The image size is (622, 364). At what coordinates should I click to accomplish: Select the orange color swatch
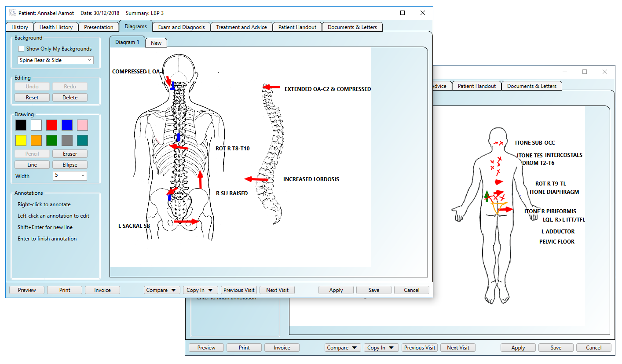[36, 140]
